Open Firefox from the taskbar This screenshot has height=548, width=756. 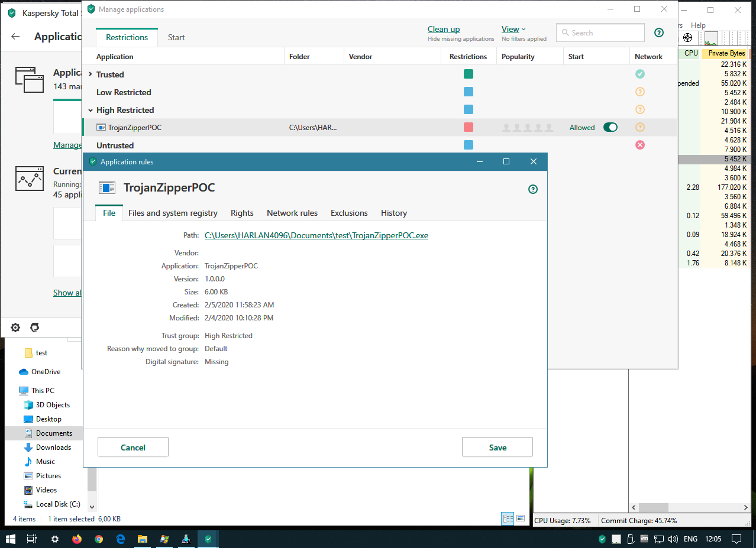(76, 539)
